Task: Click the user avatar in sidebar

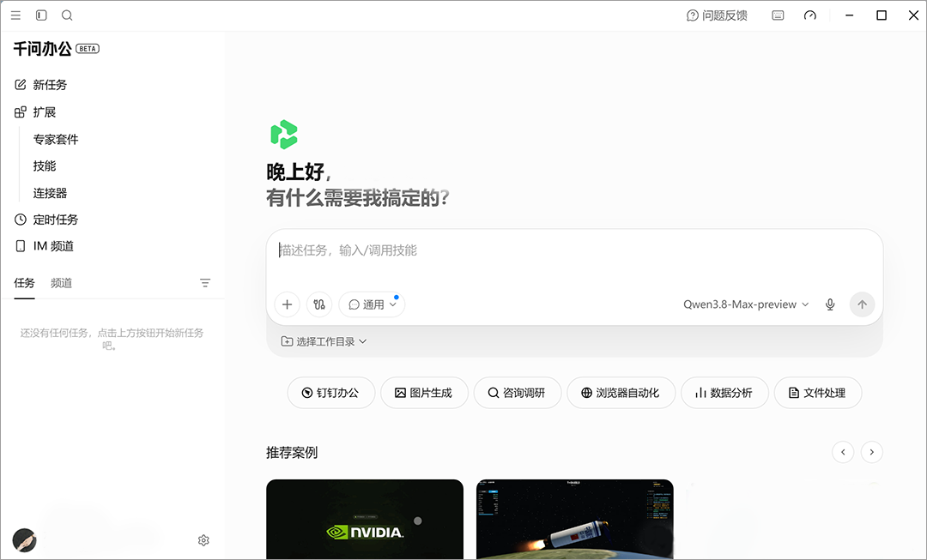Action: tap(24, 540)
